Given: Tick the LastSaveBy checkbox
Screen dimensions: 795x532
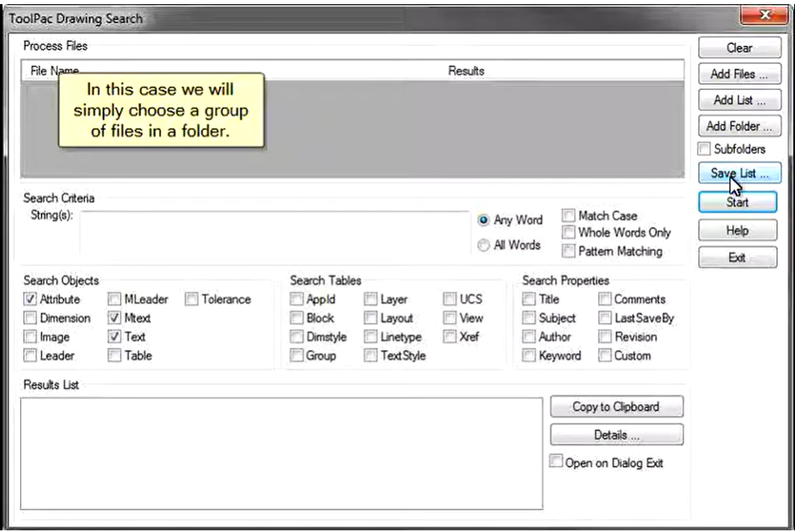Looking at the screenshot, I should (x=604, y=319).
